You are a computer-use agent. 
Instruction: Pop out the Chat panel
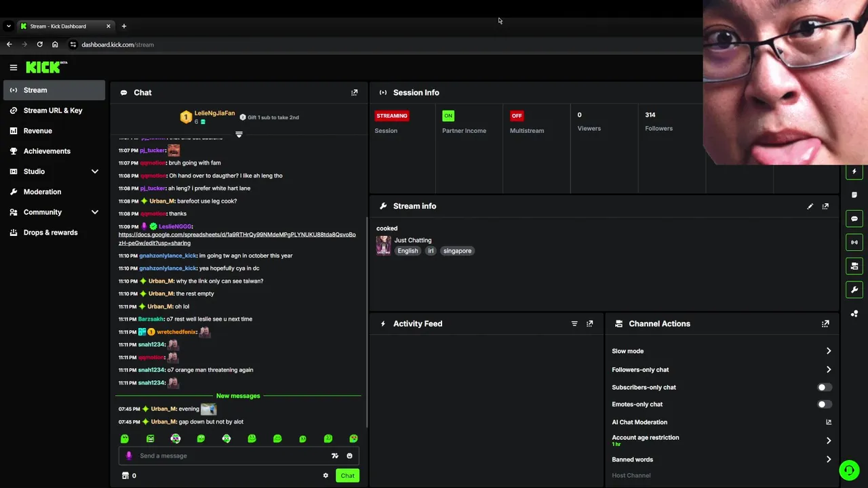[x=354, y=93]
